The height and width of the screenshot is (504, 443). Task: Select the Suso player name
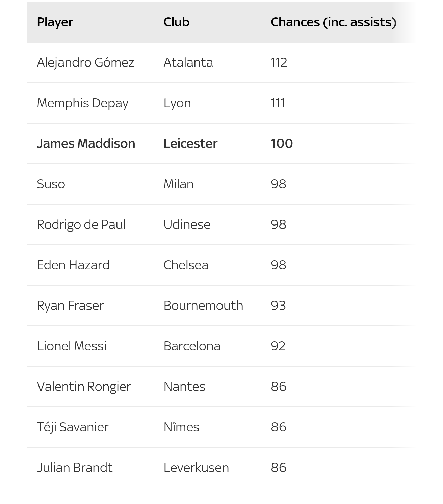click(51, 184)
